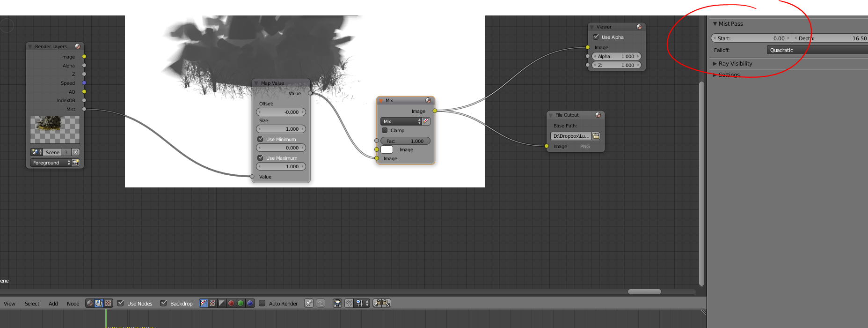Enable Clamp checkbox in Mix node
Screen dimensions: 868x328
point(385,130)
